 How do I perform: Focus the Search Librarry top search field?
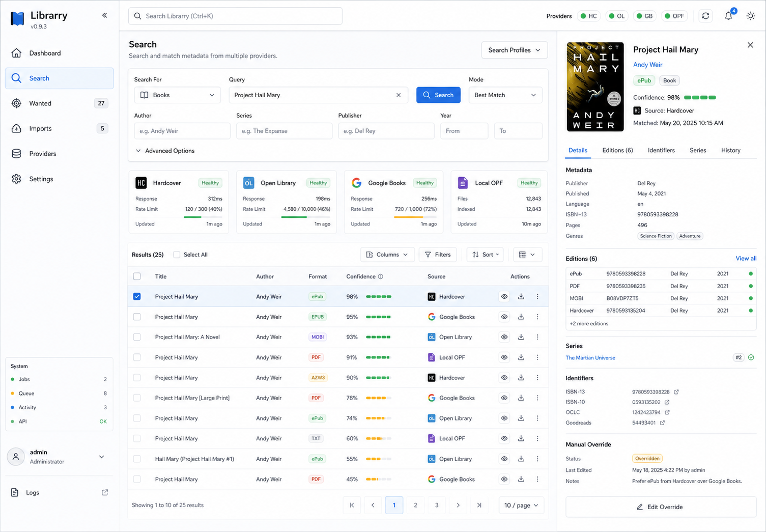235,16
